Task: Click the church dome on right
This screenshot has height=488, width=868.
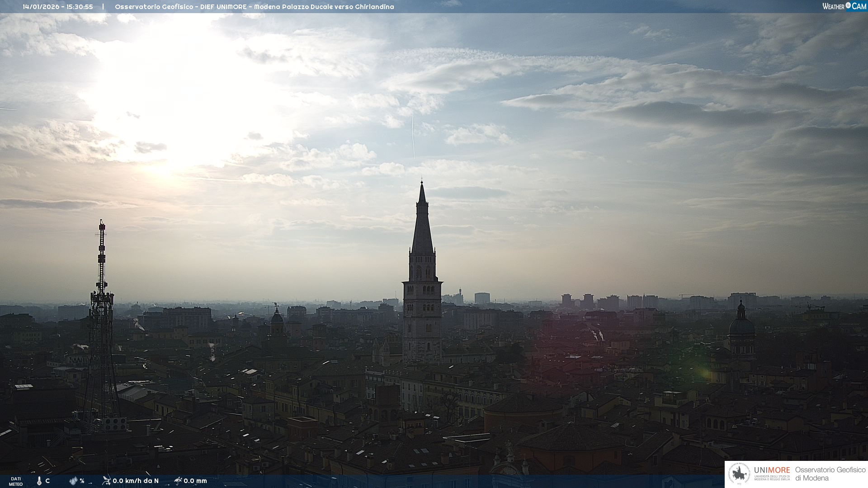Action: click(741, 326)
